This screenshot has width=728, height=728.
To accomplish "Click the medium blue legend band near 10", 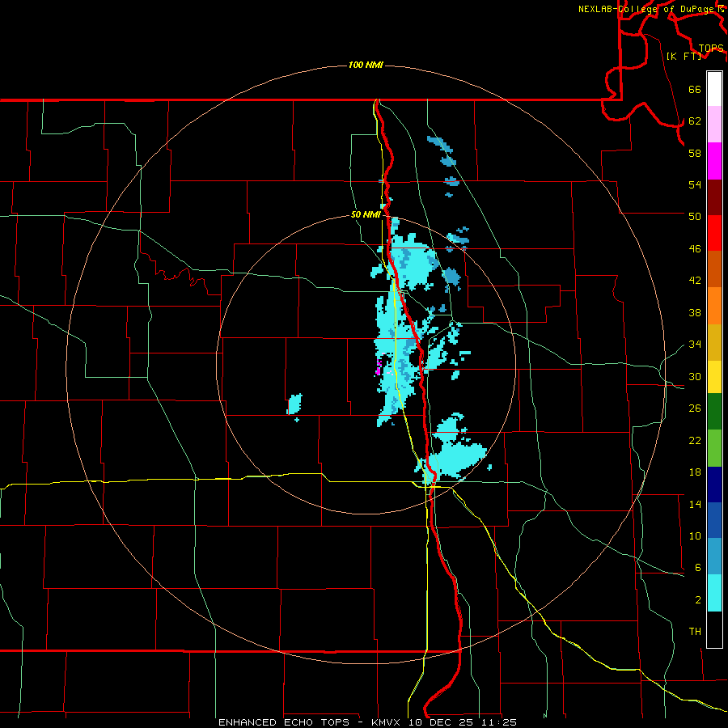I will click(x=714, y=520).
